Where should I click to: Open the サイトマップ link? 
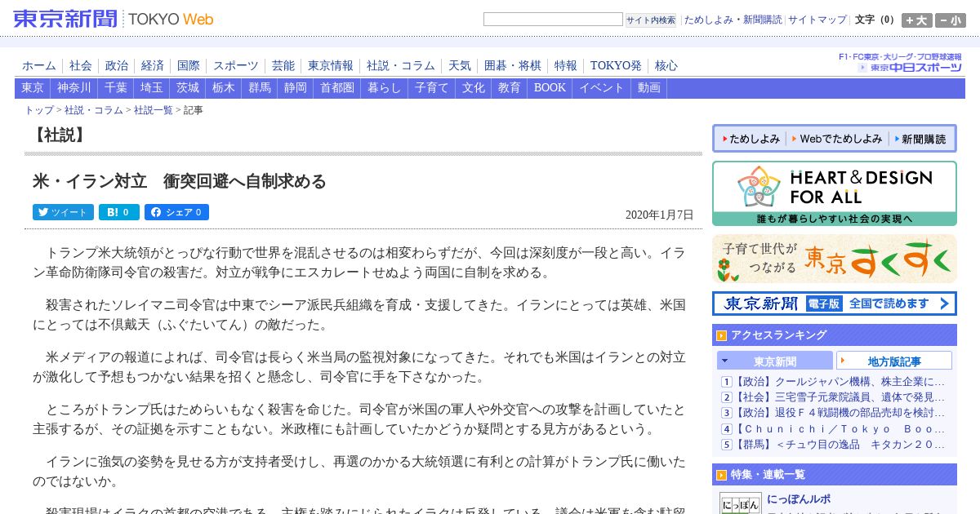[x=817, y=20]
